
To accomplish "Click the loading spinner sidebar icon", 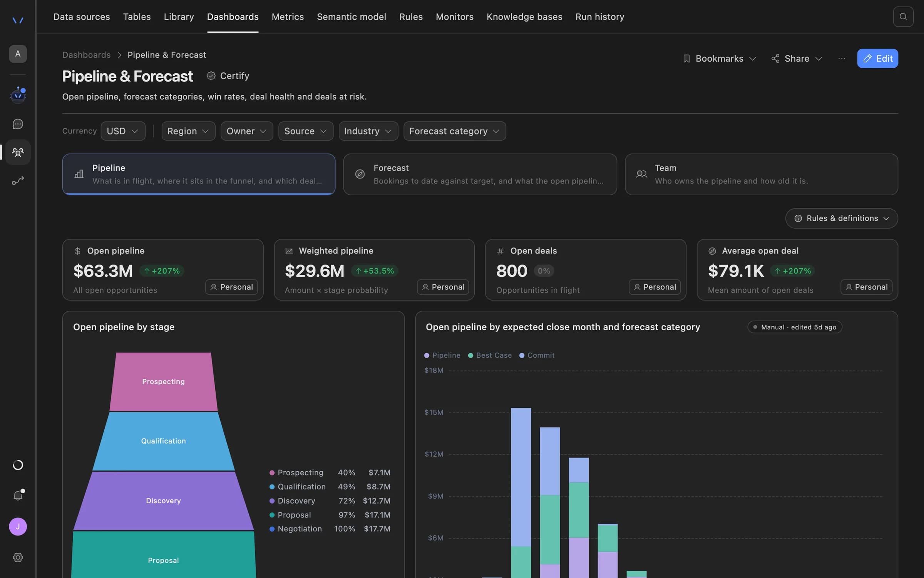I will tap(18, 465).
